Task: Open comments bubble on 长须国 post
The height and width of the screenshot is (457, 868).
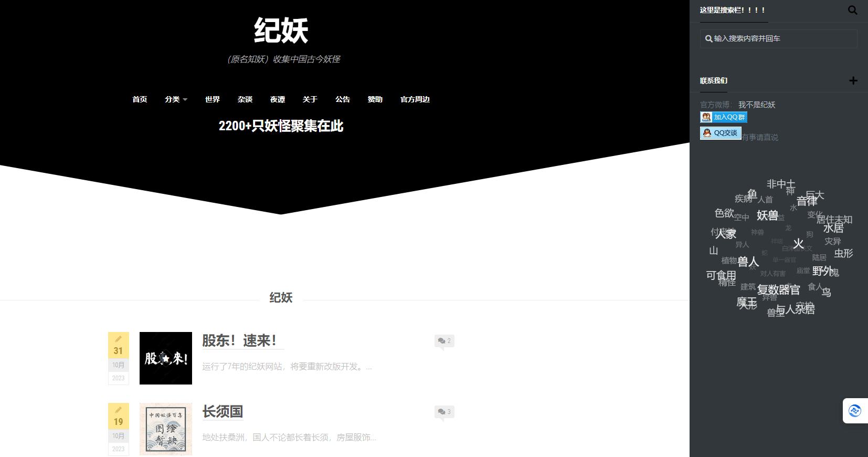Action: (x=444, y=412)
